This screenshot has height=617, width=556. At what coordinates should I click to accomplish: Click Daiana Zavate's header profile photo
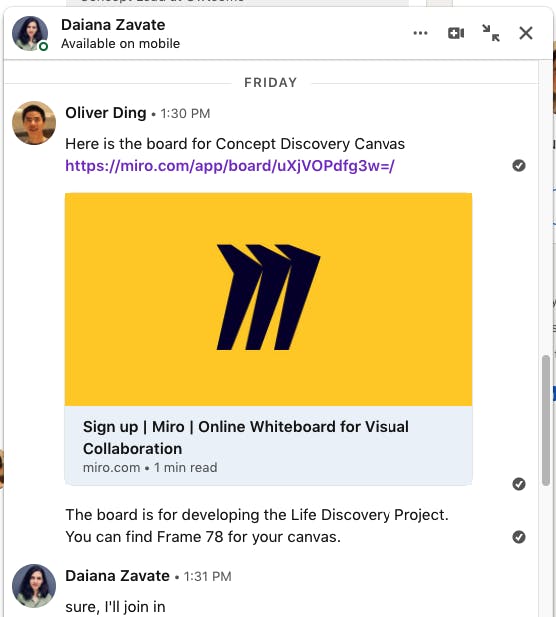coord(30,33)
